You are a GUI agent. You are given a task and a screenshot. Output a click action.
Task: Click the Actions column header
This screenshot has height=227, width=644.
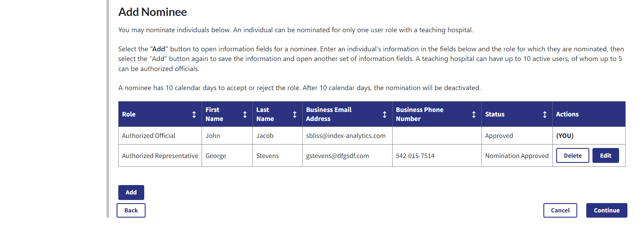pyautogui.click(x=567, y=114)
